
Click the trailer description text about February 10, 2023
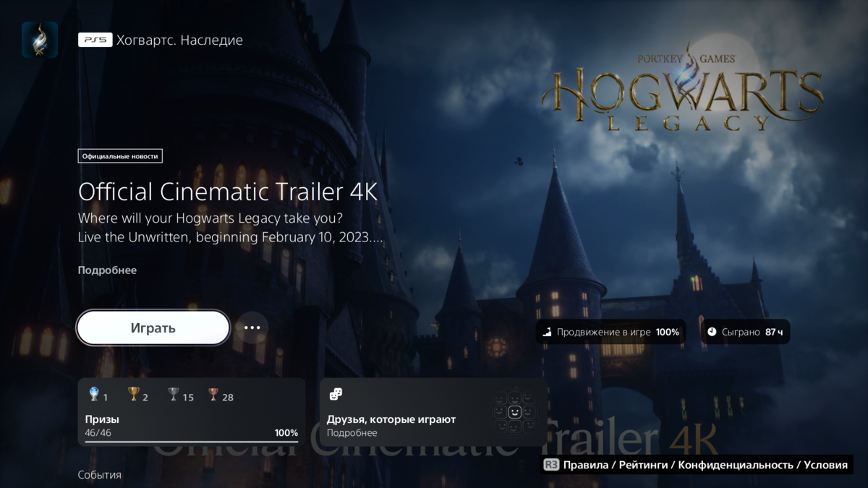[x=231, y=227]
